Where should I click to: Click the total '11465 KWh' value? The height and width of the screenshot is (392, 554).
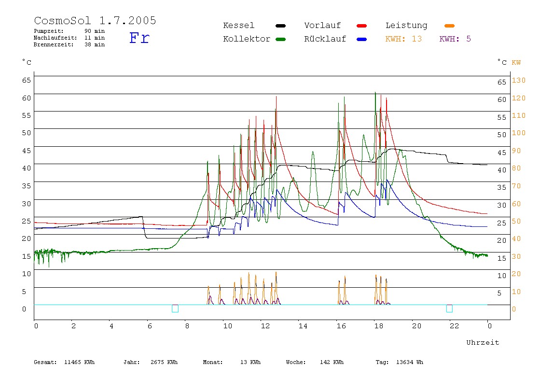(80, 362)
